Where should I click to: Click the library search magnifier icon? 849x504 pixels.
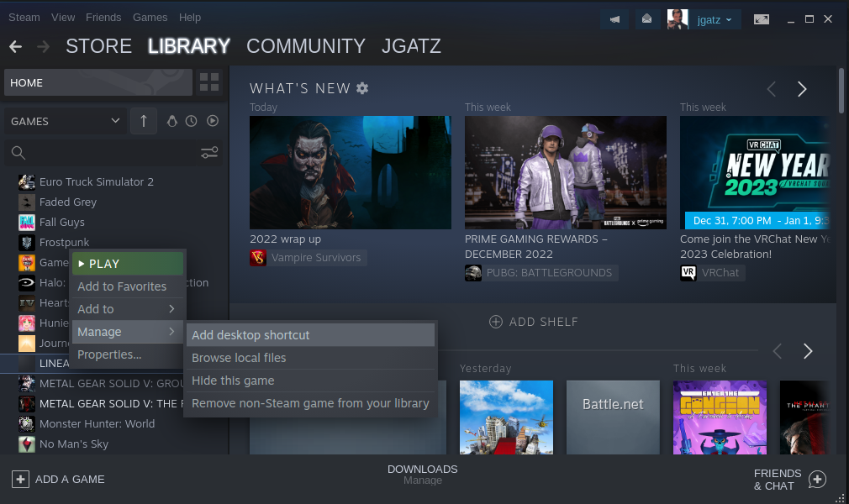[x=18, y=153]
